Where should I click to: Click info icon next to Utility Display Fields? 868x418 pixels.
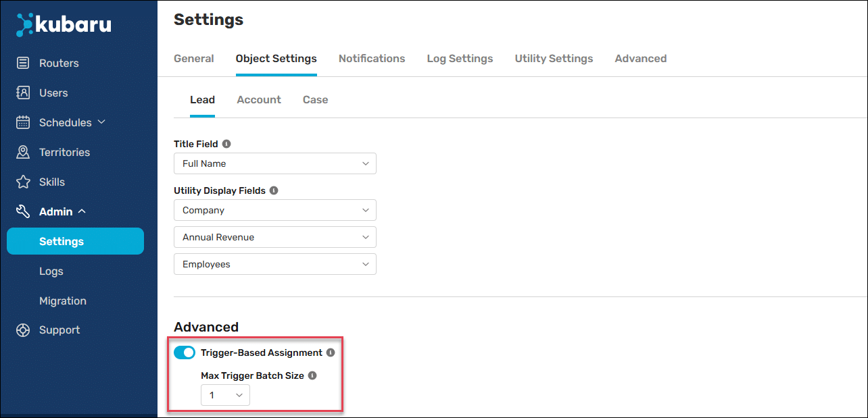(274, 190)
